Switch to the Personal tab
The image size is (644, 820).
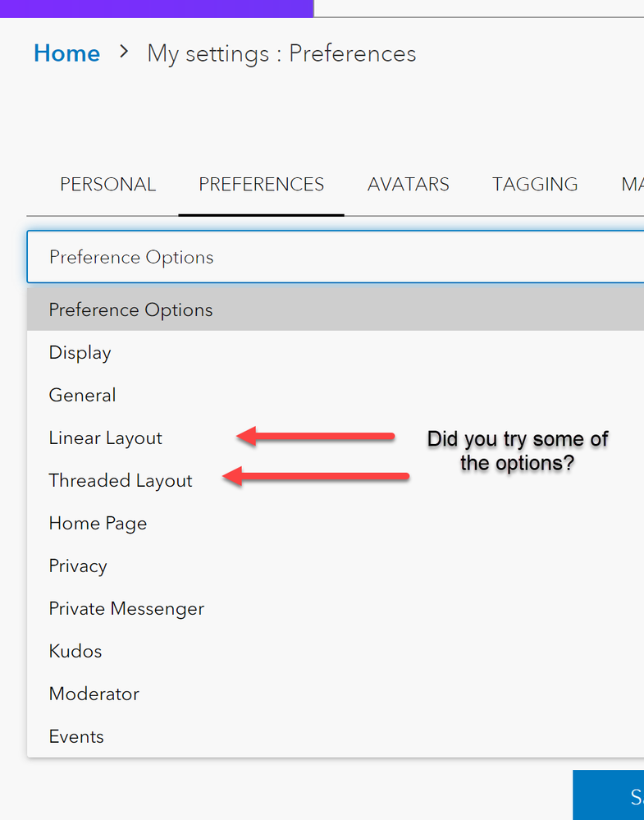click(x=107, y=185)
